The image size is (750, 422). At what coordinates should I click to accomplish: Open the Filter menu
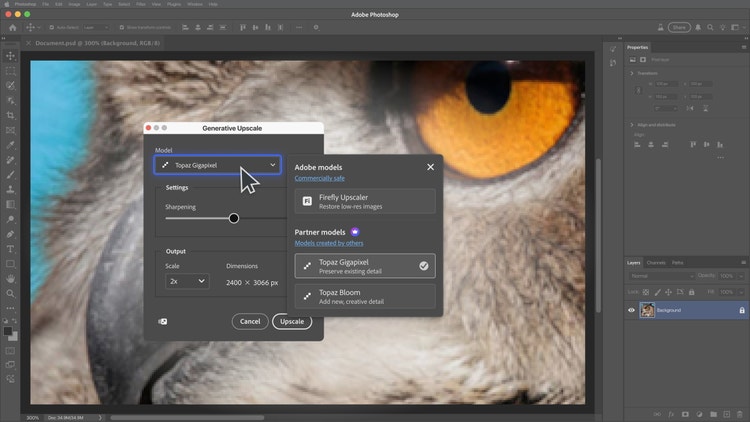pyautogui.click(x=141, y=4)
